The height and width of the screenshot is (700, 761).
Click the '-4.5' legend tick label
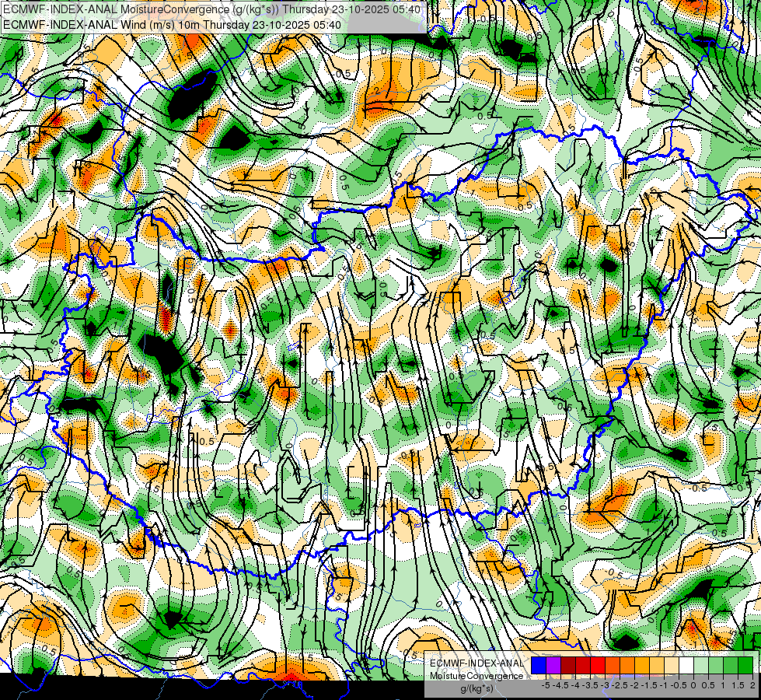tap(562, 685)
